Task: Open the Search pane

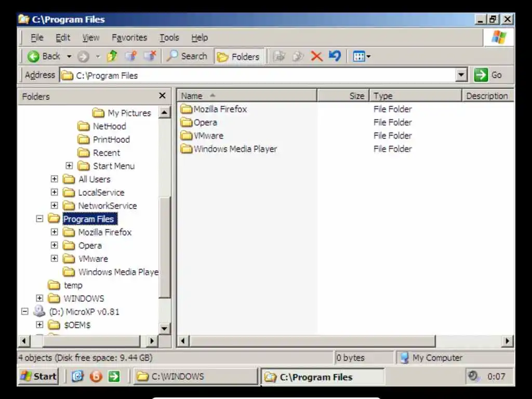Action: (x=187, y=56)
